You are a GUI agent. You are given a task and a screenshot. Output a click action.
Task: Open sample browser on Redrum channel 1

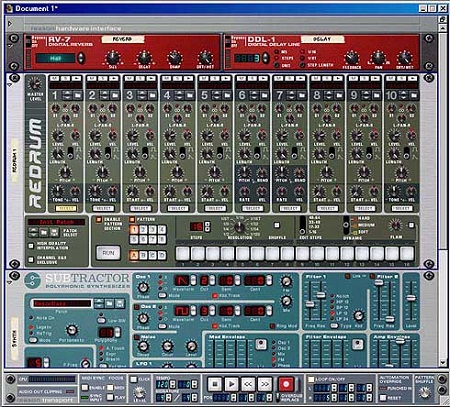click(77, 96)
